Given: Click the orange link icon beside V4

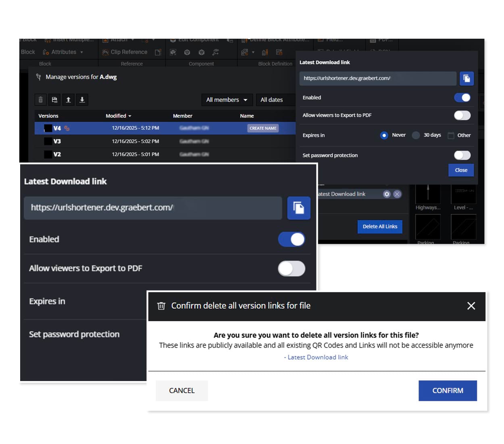Looking at the screenshot, I should (x=67, y=128).
